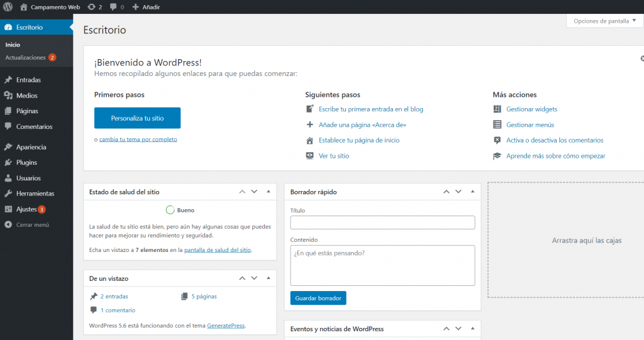Open Aprende más sobre cómo empezar link
Image resolution: width=644 pixels, height=340 pixels.
point(556,156)
